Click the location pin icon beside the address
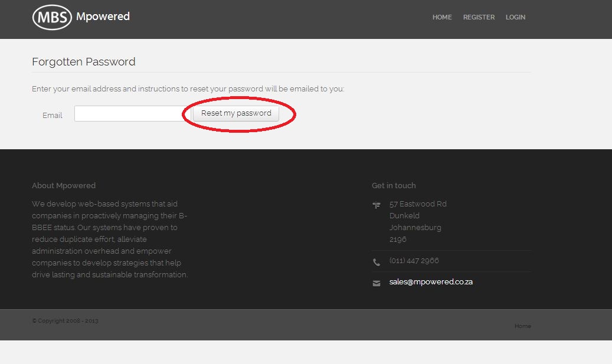Screen dimensions: 612x364 click(377, 205)
